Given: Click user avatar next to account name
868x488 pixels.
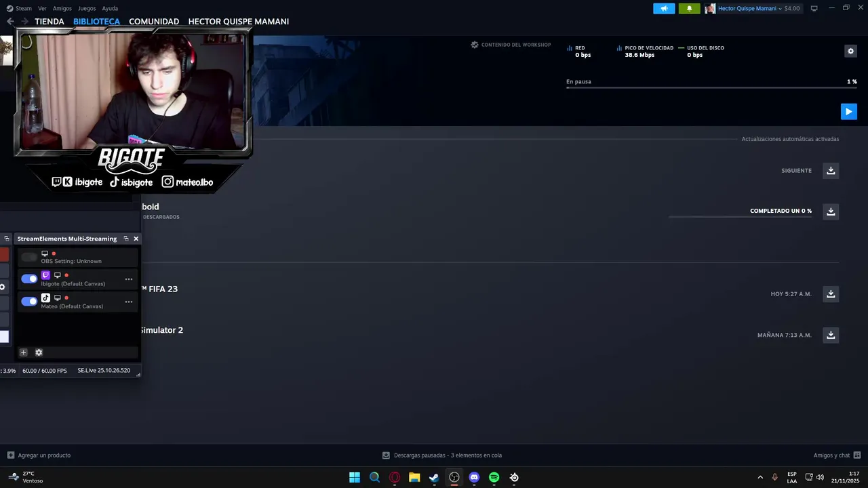Looking at the screenshot, I should [710, 8].
